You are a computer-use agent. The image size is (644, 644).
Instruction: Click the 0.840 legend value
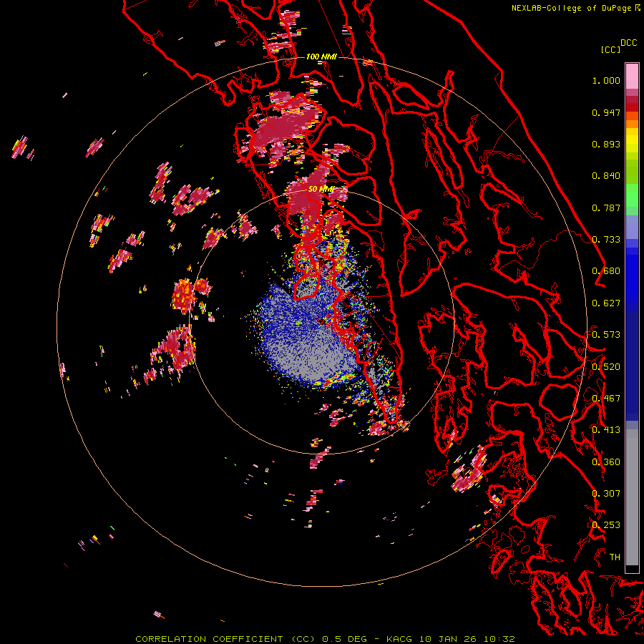point(606,176)
